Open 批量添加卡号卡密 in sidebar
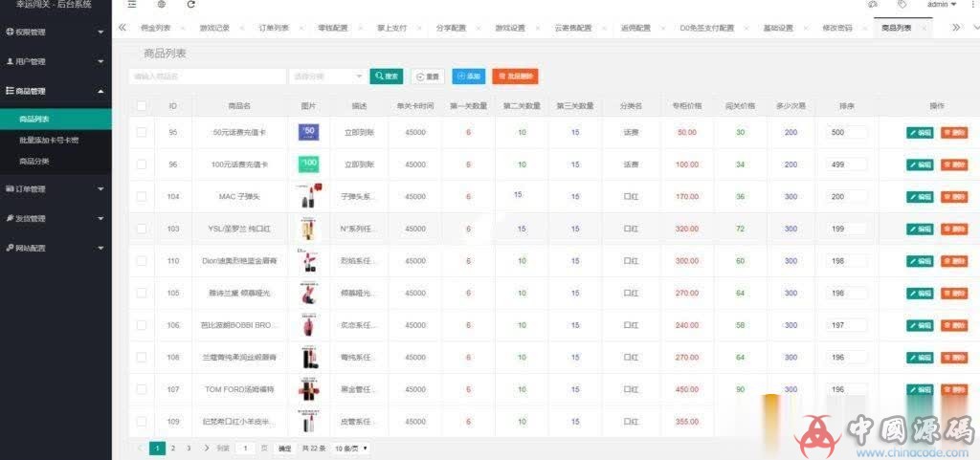980x460 pixels. click(x=49, y=141)
